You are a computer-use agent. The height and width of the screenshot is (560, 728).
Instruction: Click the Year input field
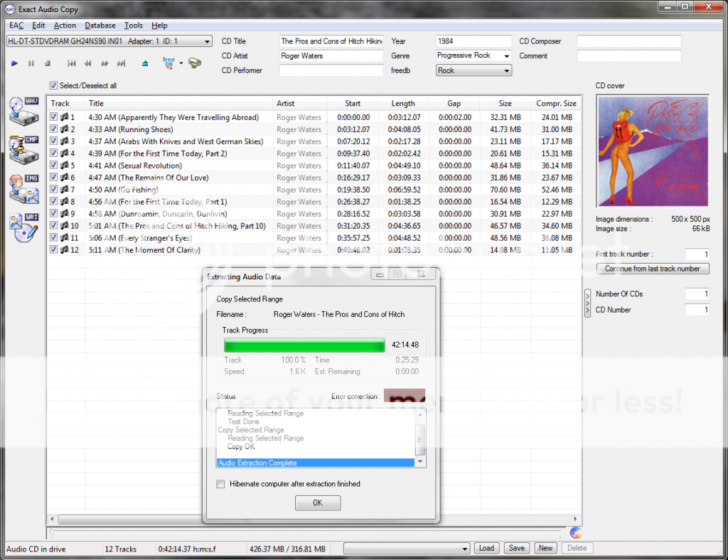click(473, 41)
